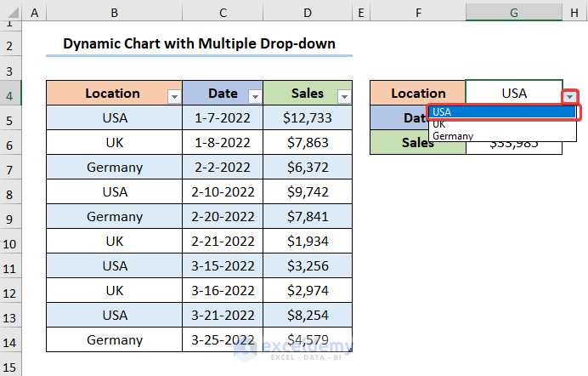Click the 2-20-2022 date cell
The height and width of the screenshot is (376, 588).
click(x=223, y=217)
